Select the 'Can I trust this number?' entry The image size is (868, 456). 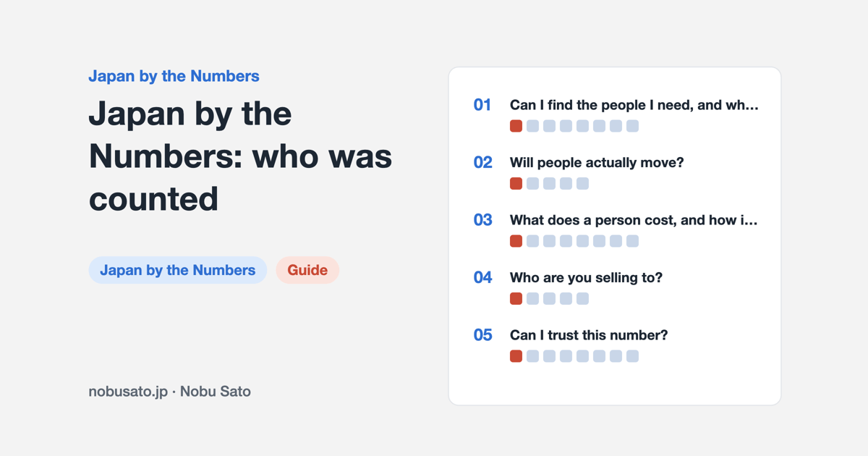click(589, 335)
